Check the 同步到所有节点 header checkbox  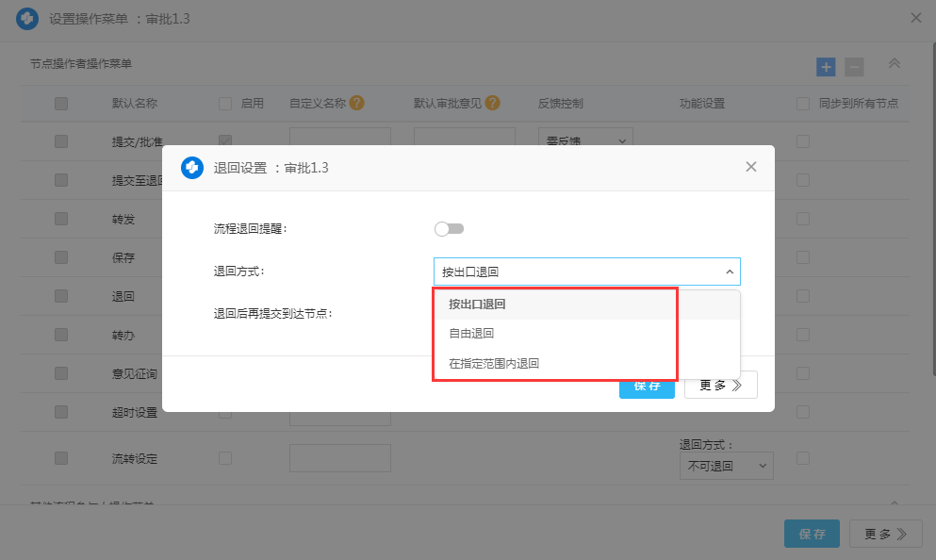tap(803, 103)
